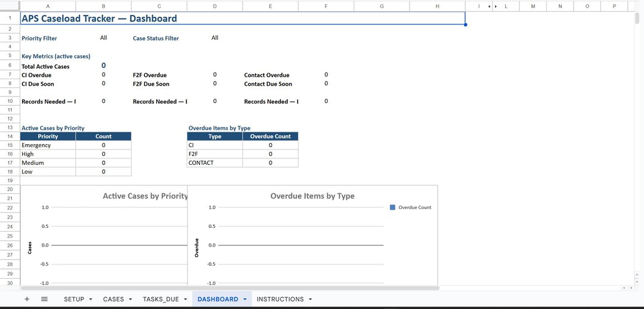Click vertical scrollbar down arrow
The width and height of the screenshot is (644, 309).
[637, 282]
